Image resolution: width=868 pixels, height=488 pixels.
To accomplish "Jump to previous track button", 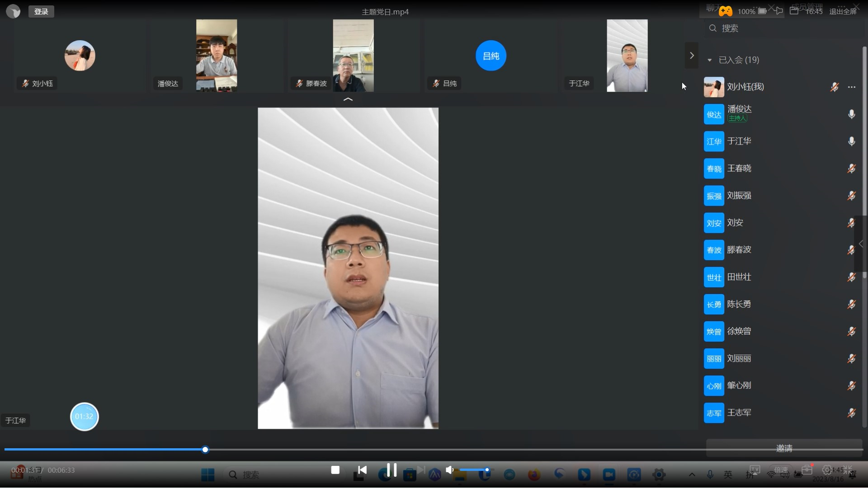I will click(x=362, y=470).
